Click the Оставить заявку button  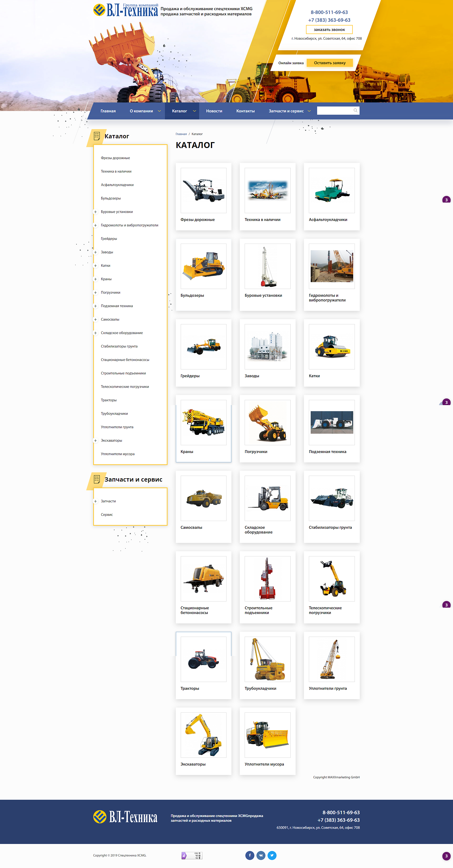(x=330, y=63)
